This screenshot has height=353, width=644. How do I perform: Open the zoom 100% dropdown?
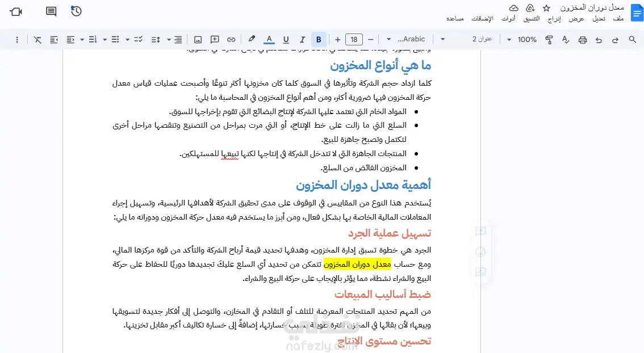[522, 39]
